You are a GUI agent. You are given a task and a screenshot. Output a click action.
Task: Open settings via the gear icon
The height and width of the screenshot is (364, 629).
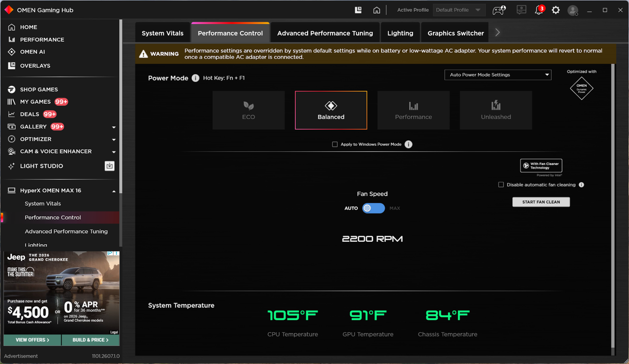point(556,10)
